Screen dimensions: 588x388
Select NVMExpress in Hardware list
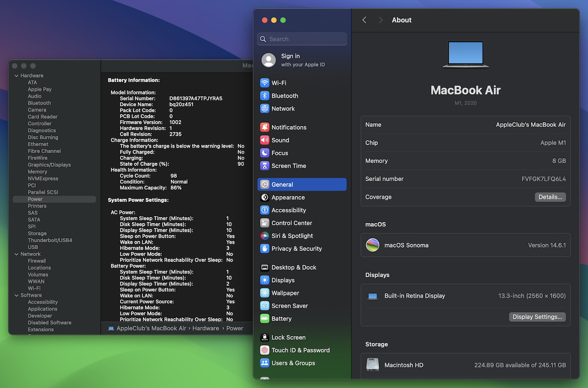[43, 179]
